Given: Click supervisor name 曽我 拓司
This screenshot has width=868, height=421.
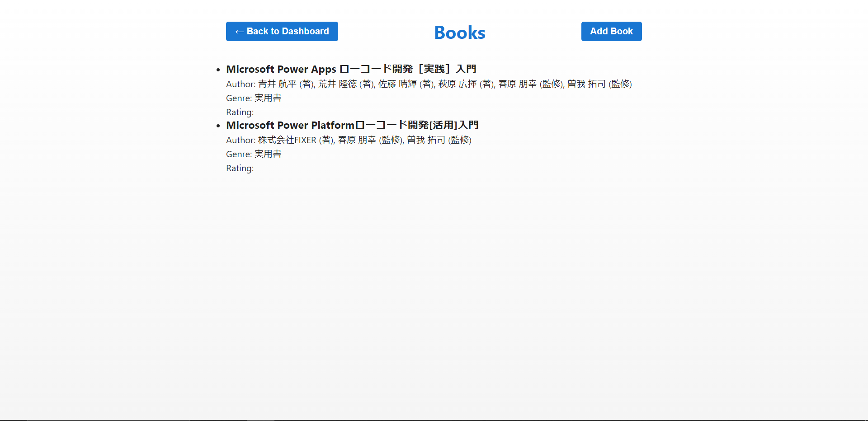Looking at the screenshot, I should [x=585, y=84].
